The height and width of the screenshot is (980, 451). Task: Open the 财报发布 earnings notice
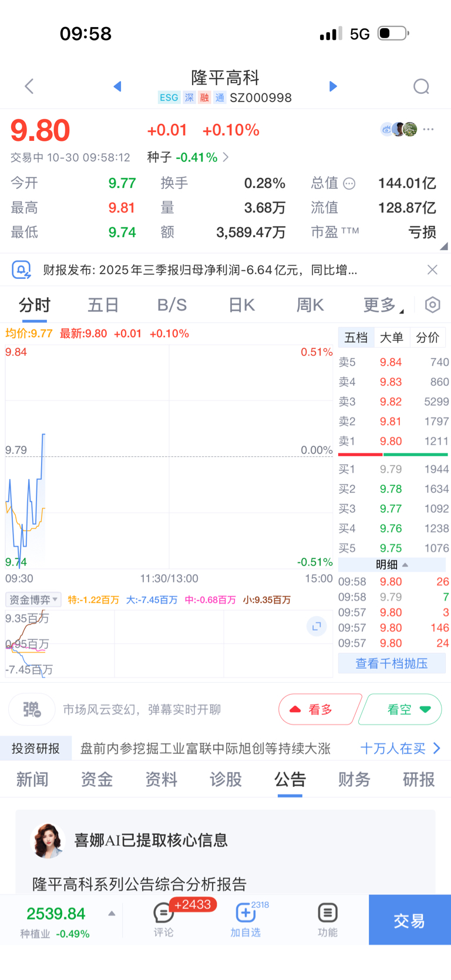(x=200, y=270)
